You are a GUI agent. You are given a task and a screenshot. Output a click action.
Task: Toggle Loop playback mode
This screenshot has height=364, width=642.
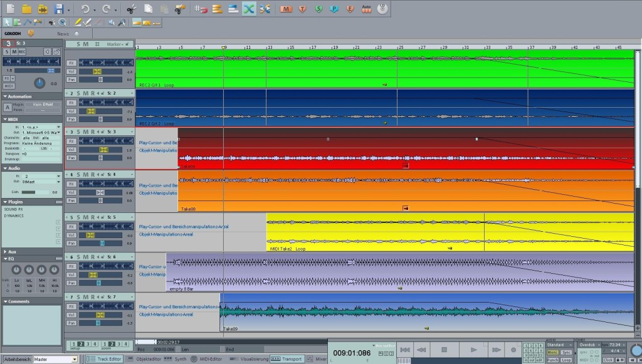click(566, 360)
